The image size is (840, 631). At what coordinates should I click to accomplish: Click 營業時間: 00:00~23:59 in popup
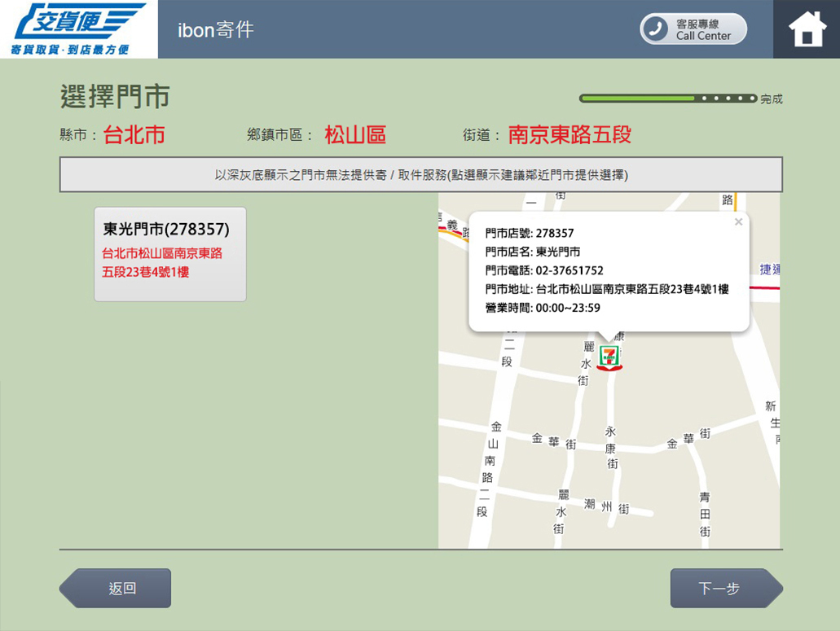coord(543,308)
